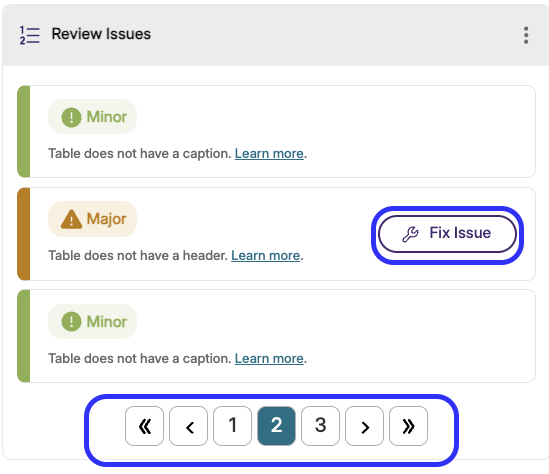Open Learn more in the last caption issue
The height and width of the screenshot is (474, 549).
pos(269,358)
